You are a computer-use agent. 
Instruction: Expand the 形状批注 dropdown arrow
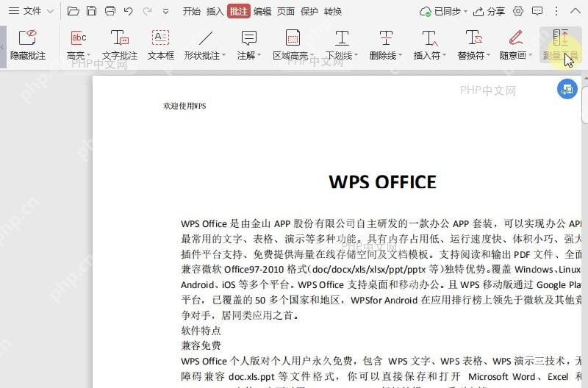pyautogui.click(x=224, y=56)
